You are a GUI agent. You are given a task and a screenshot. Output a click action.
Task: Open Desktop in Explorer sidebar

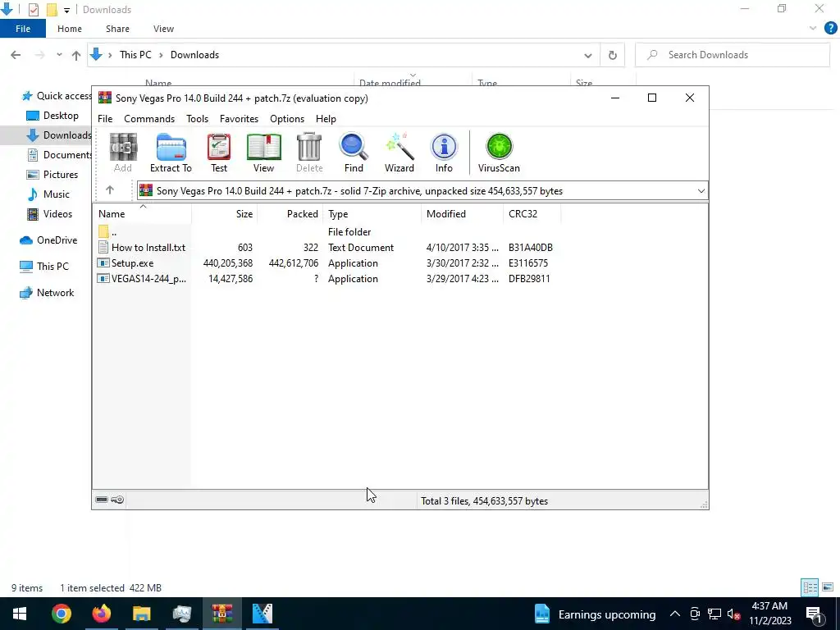coord(52,116)
